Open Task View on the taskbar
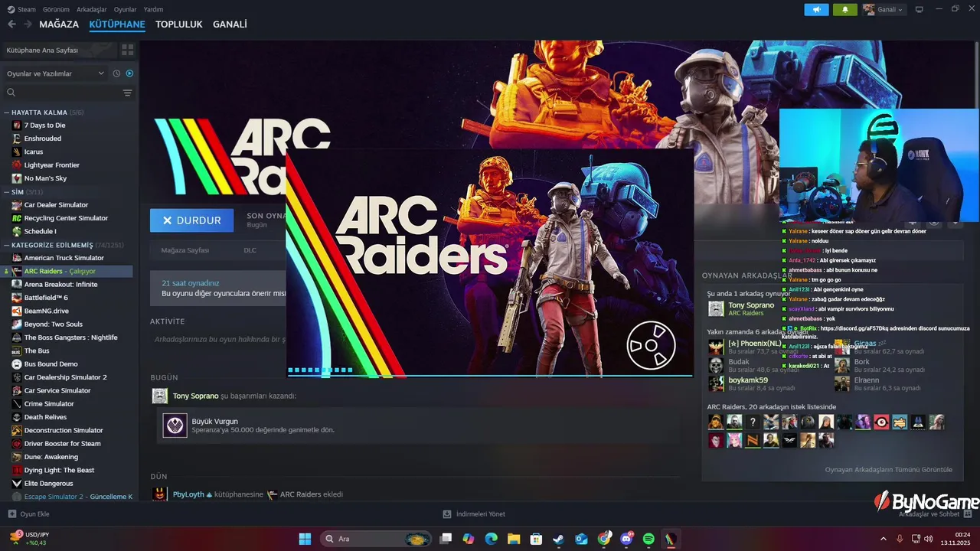 click(446, 539)
